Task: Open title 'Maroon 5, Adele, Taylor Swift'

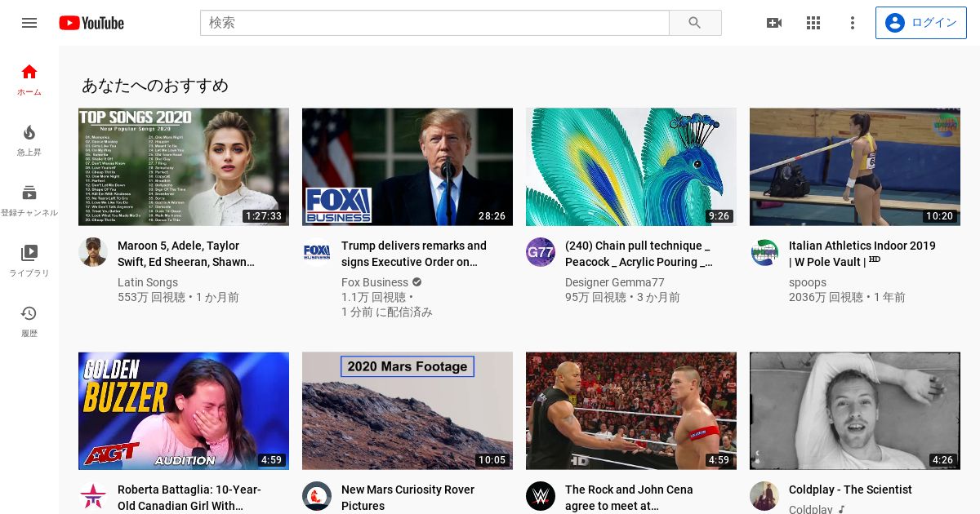Action: coord(186,254)
